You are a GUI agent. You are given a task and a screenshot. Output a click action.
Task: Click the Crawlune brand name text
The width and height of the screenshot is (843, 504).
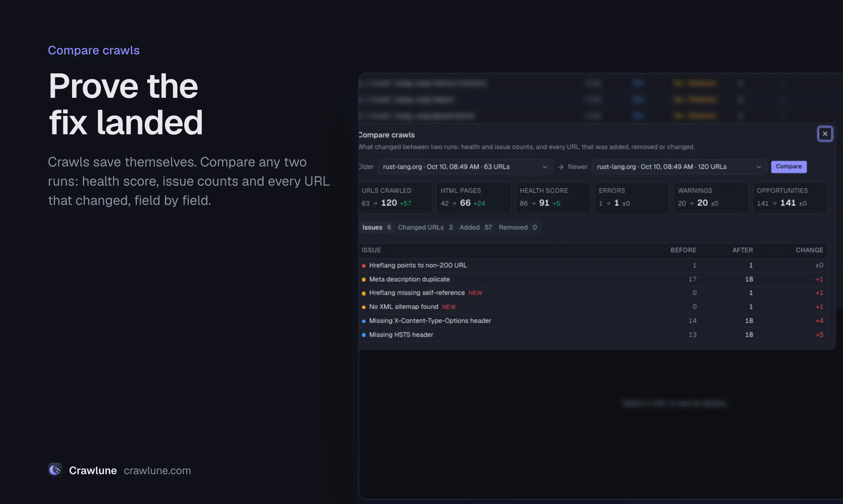click(93, 471)
